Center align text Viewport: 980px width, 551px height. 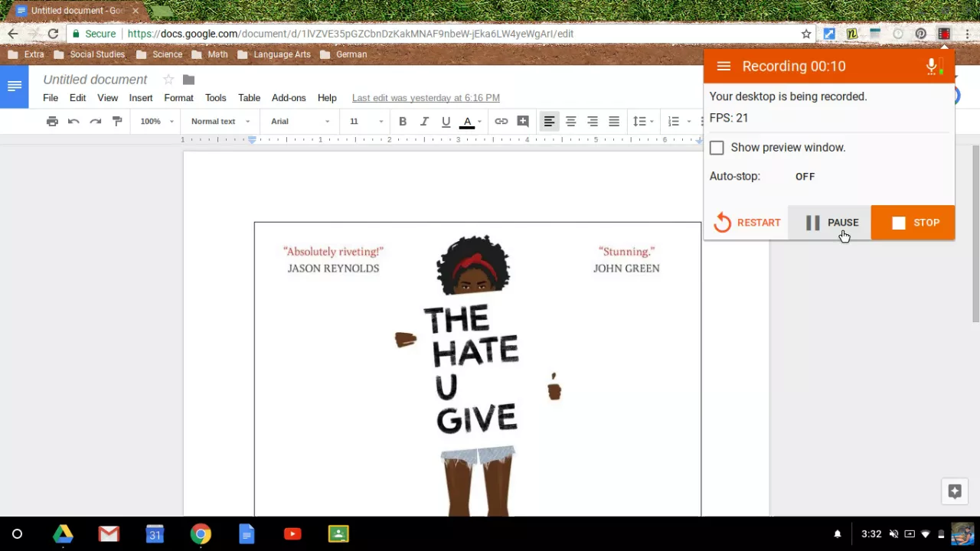570,121
